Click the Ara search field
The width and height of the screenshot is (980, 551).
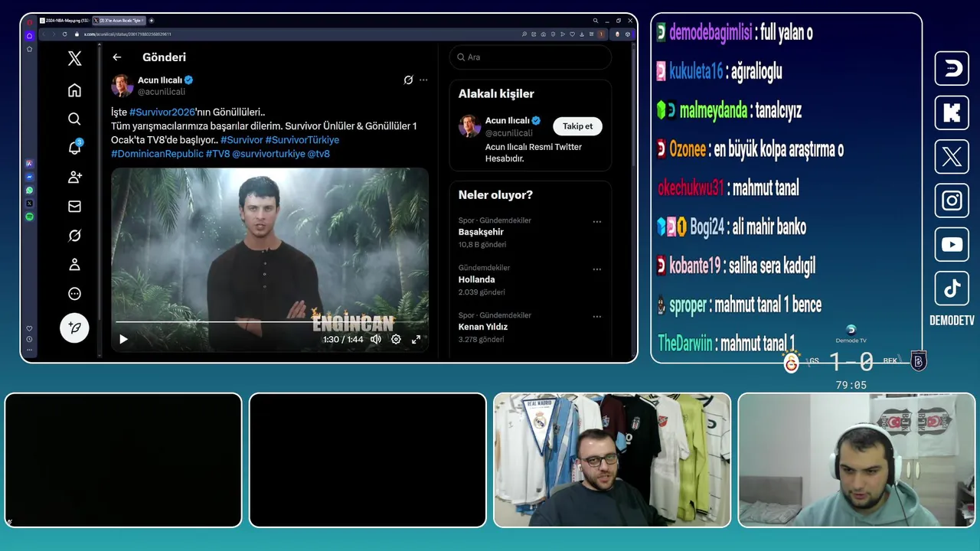[x=530, y=57]
